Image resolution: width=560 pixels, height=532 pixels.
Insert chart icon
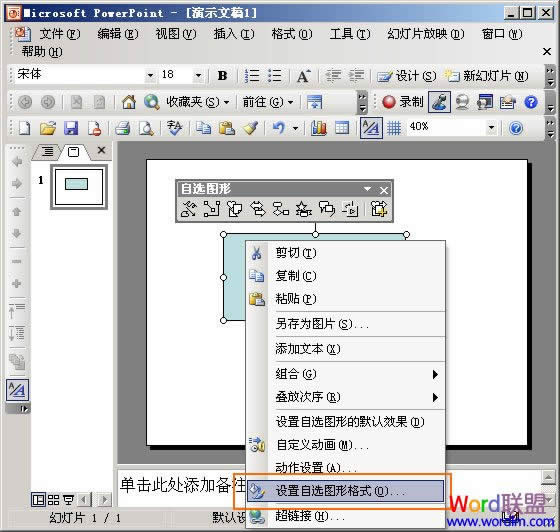pyautogui.click(x=319, y=128)
